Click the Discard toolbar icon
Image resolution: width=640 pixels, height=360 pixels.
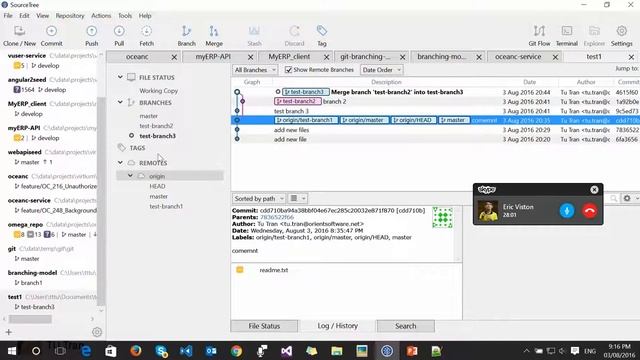point(294,31)
